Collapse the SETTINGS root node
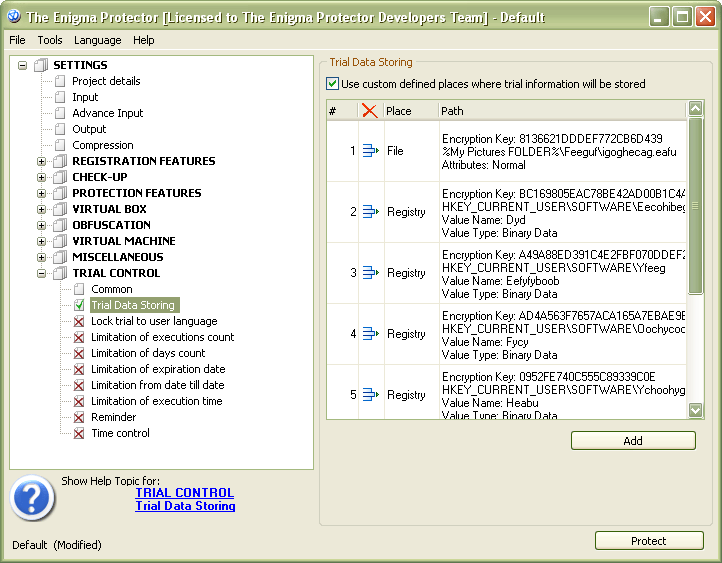The height and width of the screenshot is (563, 722). 23,65
